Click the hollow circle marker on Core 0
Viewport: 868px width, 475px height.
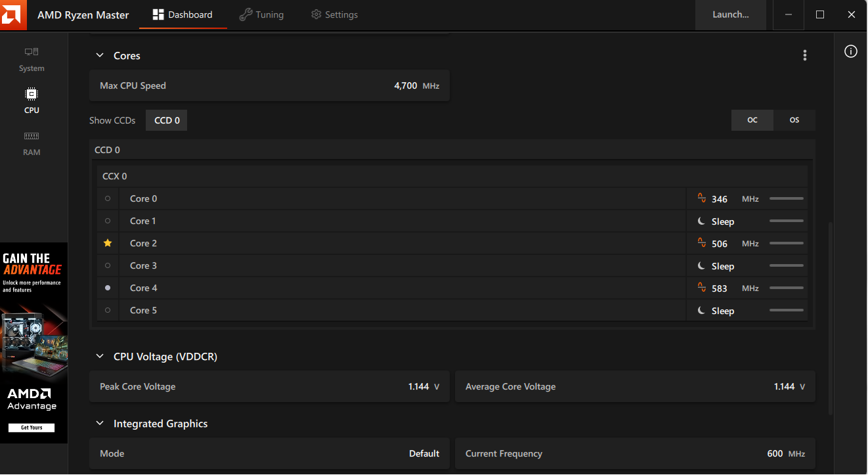[x=108, y=198]
